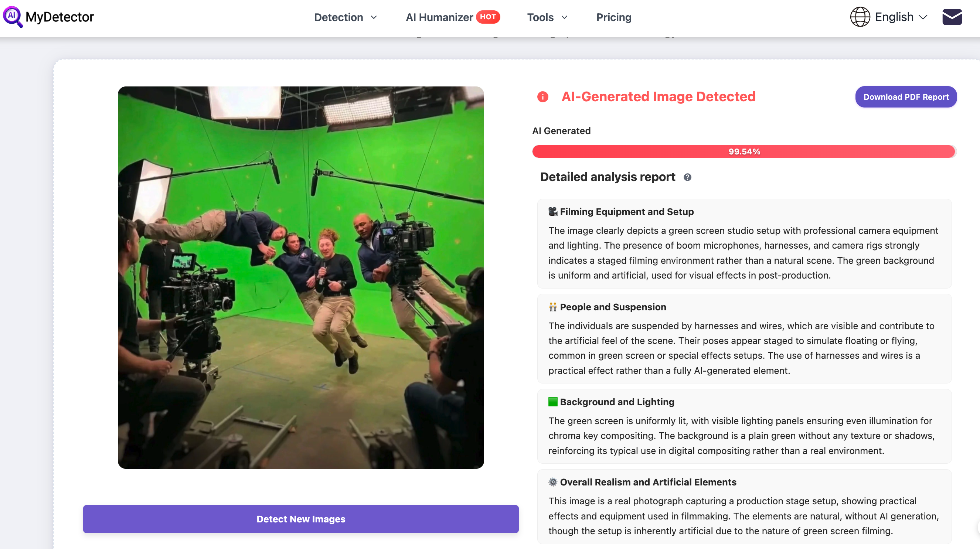980x549 pixels.
Task: Expand the Tools dropdown menu
Action: point(547,17)
